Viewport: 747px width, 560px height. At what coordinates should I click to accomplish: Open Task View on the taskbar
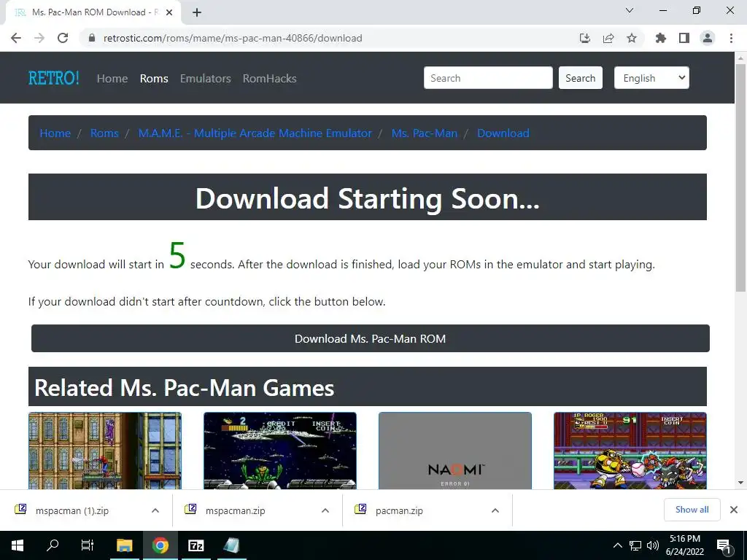88,545
